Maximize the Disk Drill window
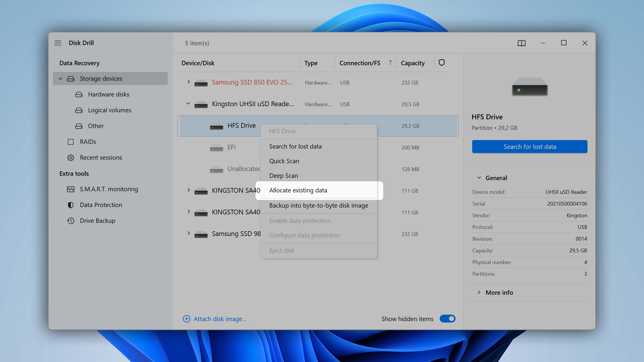Screen dimensions: 644x362 pyautogui.click(x=564, y=43)
